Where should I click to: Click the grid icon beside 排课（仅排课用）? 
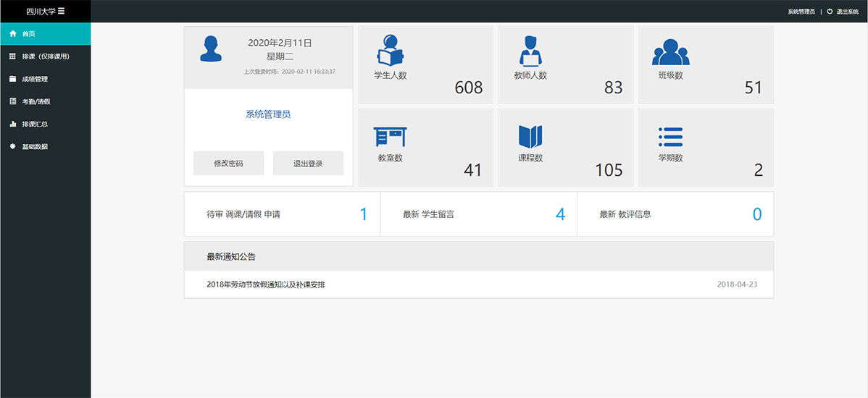[x=13, y=56]
